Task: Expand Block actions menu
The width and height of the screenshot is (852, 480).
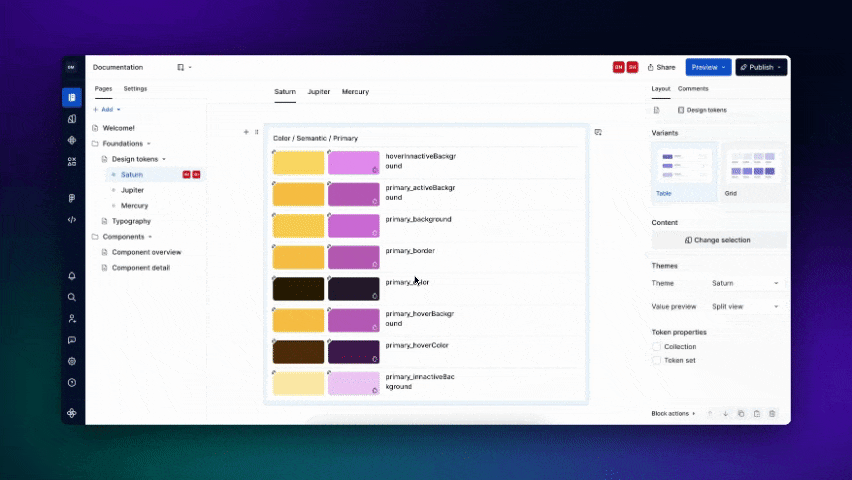Action: (x=673, y=414)
